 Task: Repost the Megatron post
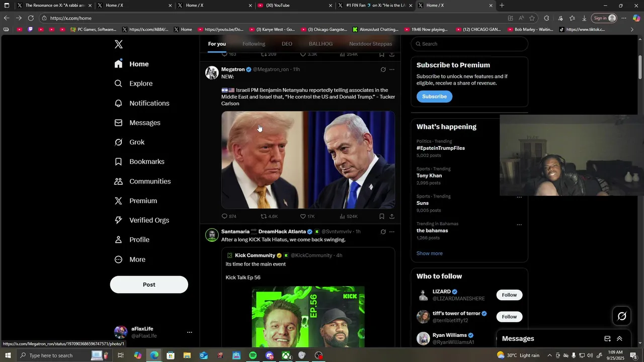point(269,216)
